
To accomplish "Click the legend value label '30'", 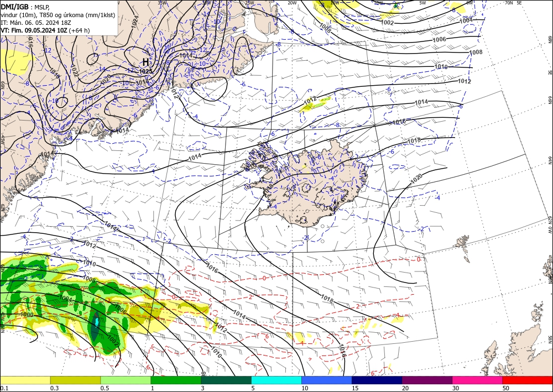I will pyautogui.click(x=455, y=388).
